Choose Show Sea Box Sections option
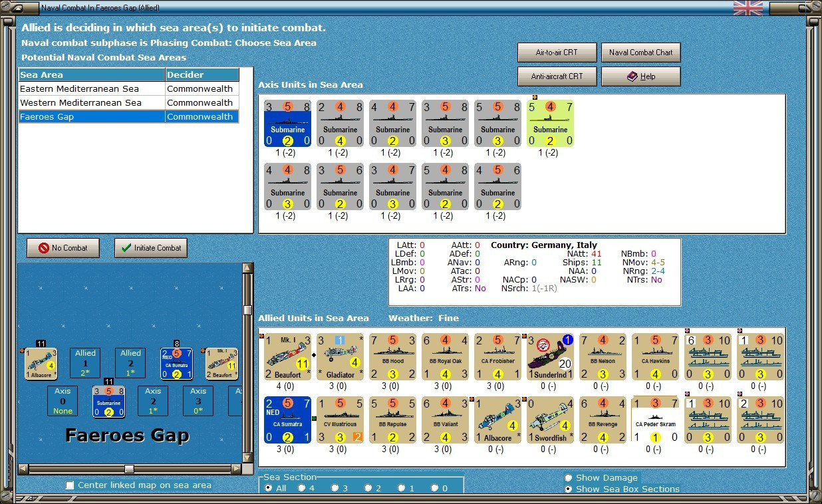The image size is (822, 504). coord(569,489)
